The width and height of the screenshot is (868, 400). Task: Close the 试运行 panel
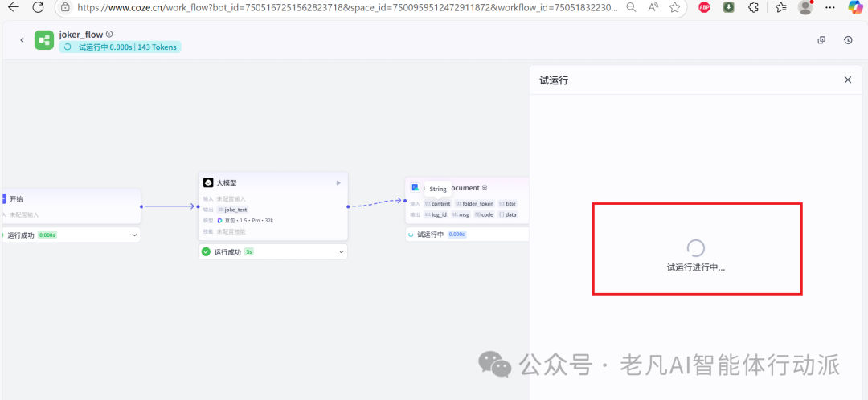point(848,80)
